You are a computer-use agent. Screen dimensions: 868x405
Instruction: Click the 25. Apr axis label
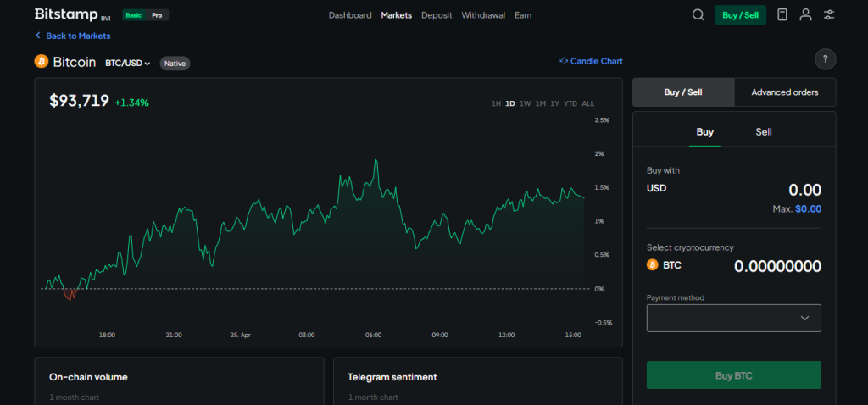click(240, 336)
